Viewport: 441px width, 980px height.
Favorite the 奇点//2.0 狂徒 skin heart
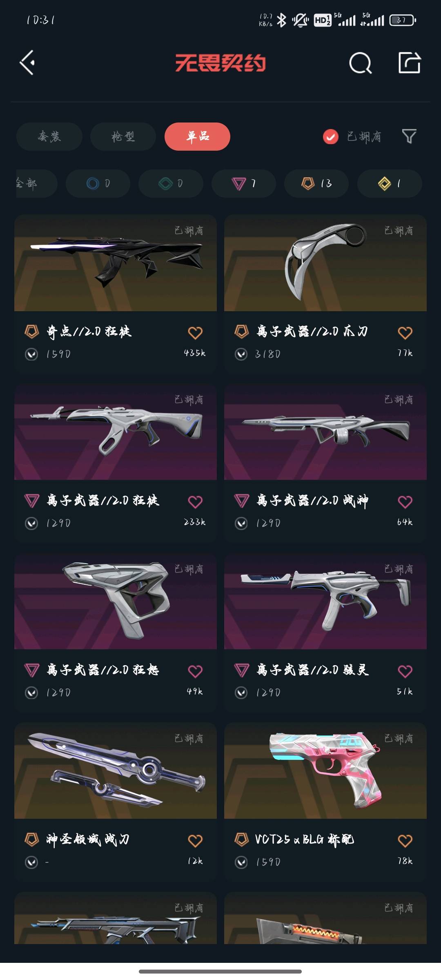coord(195,333)
